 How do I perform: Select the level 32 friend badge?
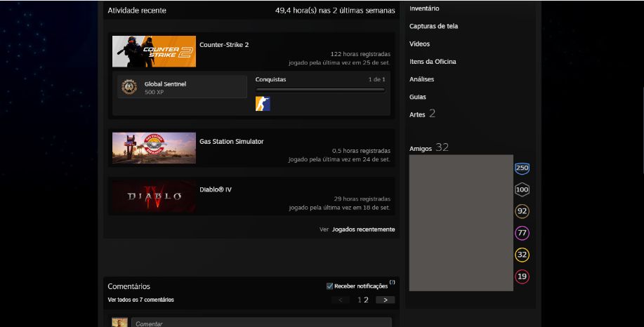[522, 255]
